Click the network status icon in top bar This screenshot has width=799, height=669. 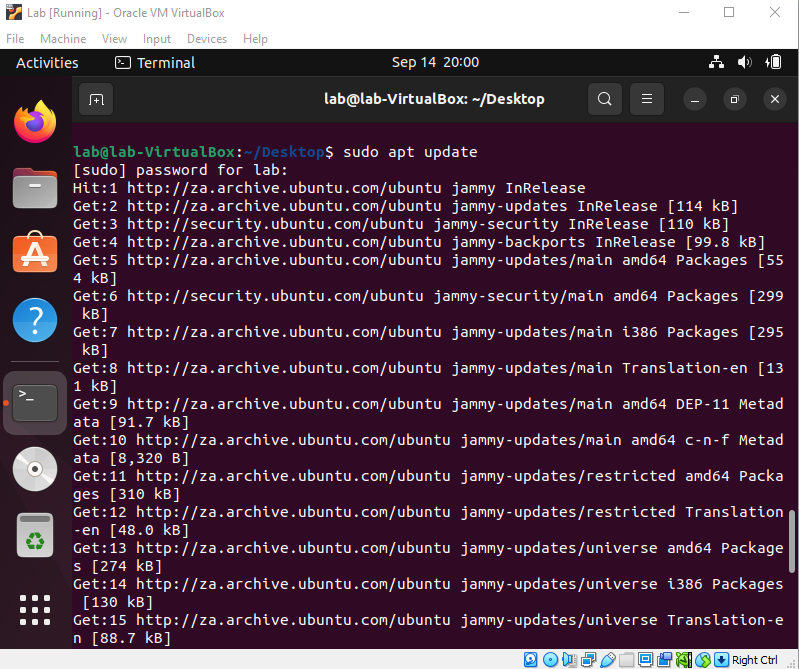716,62
